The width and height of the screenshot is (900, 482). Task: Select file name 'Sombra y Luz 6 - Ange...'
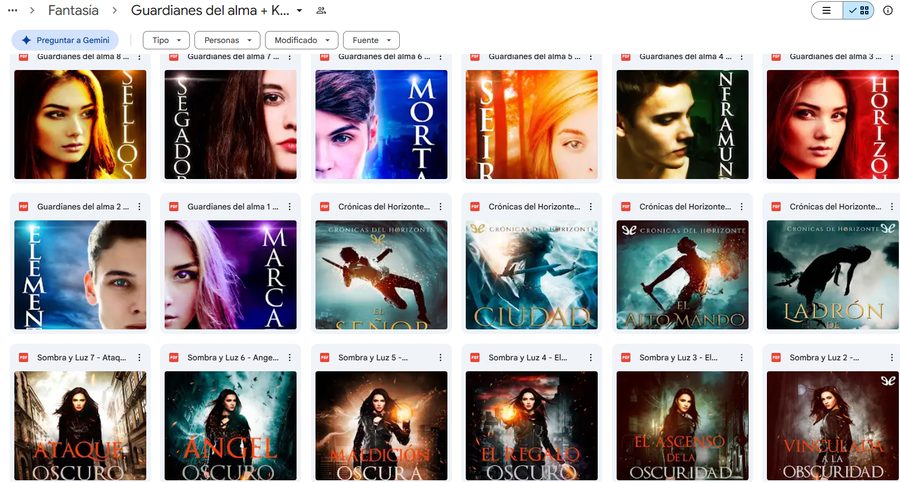pos(232,357)
